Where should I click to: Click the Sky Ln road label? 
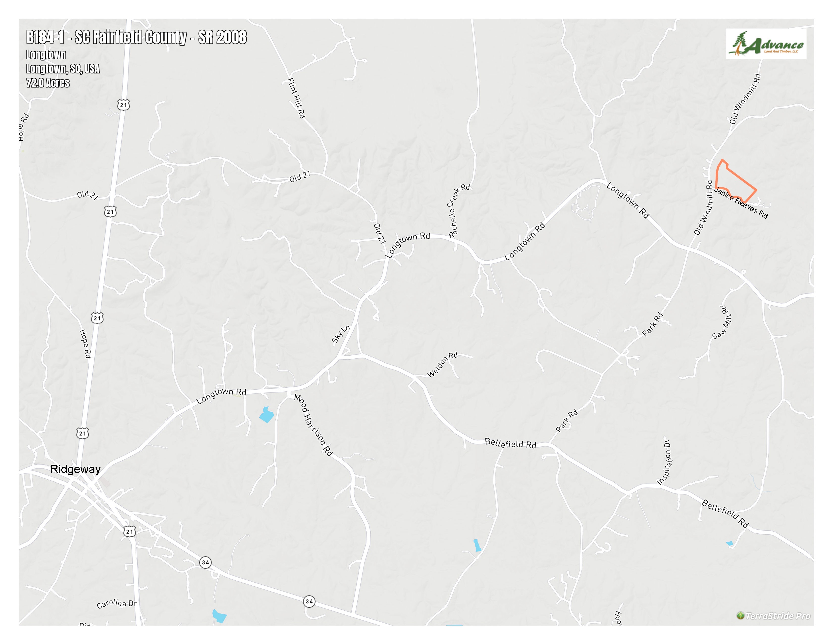(340, 334)
